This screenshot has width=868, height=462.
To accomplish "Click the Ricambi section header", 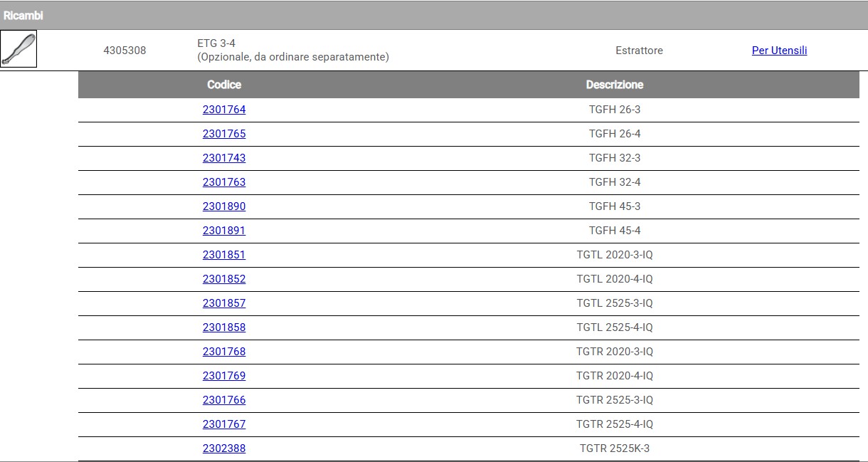I will tap(23, 16).
